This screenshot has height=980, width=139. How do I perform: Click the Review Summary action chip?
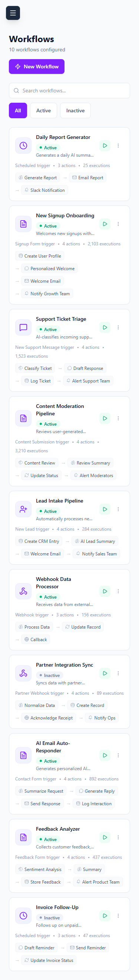point(90,463)
